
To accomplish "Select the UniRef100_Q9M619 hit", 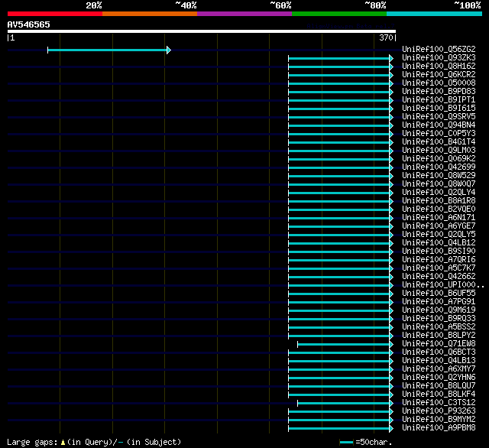I will tap(439, 310).
